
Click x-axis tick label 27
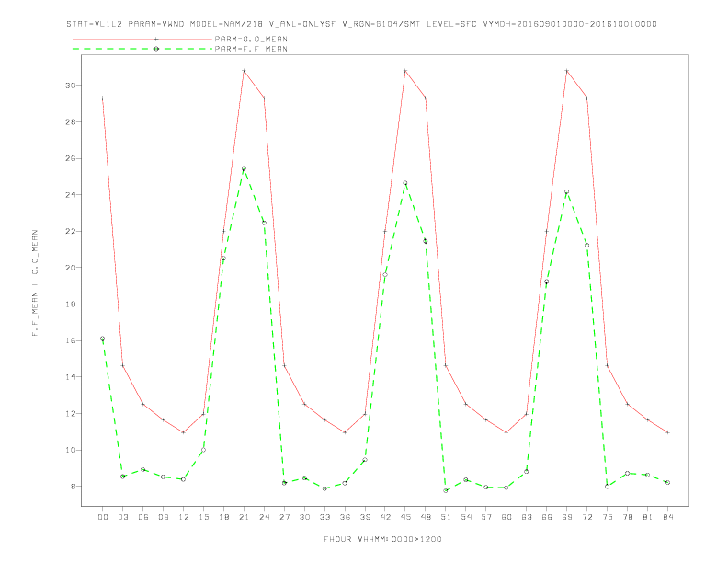click(x=284, y=517)
